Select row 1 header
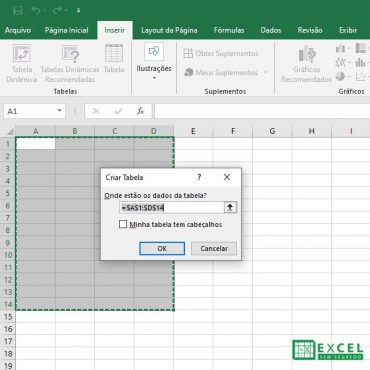The image size is (370, 370). click(x=8, y=144)
